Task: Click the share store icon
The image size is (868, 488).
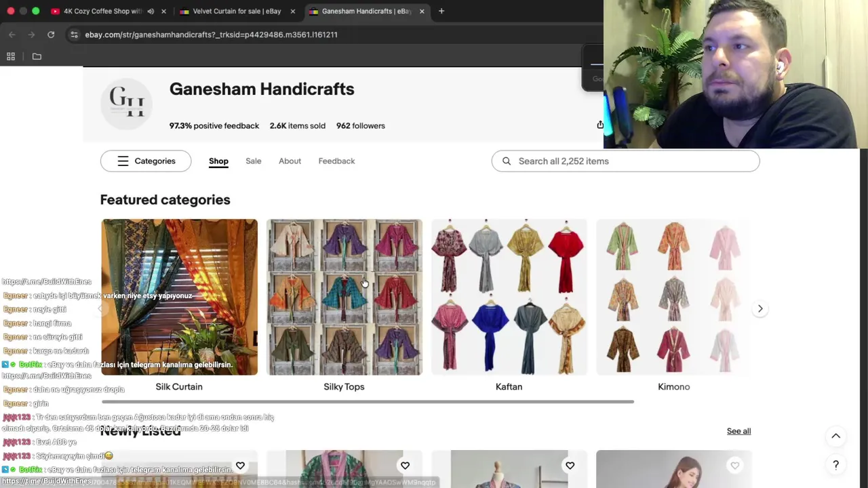Action: tap(600, 125)
